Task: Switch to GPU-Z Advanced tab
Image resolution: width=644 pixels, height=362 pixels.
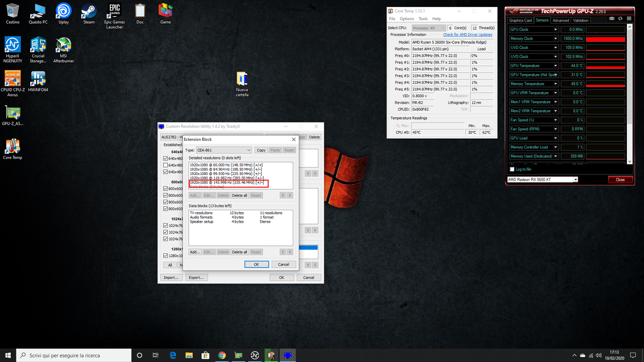Action: 560,21
